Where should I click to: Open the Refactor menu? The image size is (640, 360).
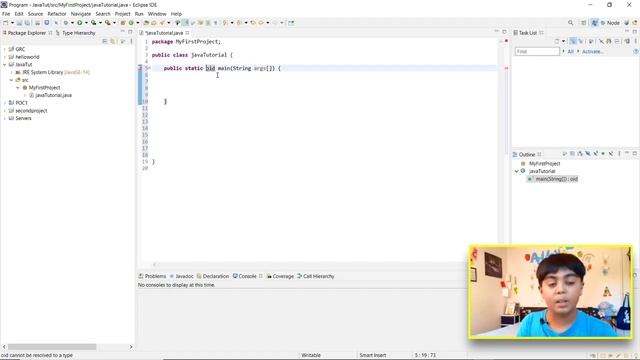(57, 14)
